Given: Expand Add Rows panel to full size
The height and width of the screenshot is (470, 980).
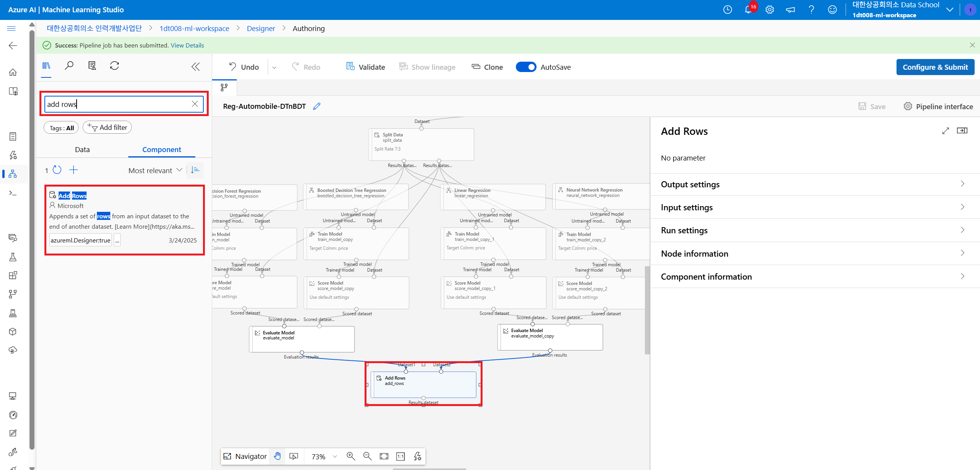Looking at the screenshot, I should pos(946,131).
